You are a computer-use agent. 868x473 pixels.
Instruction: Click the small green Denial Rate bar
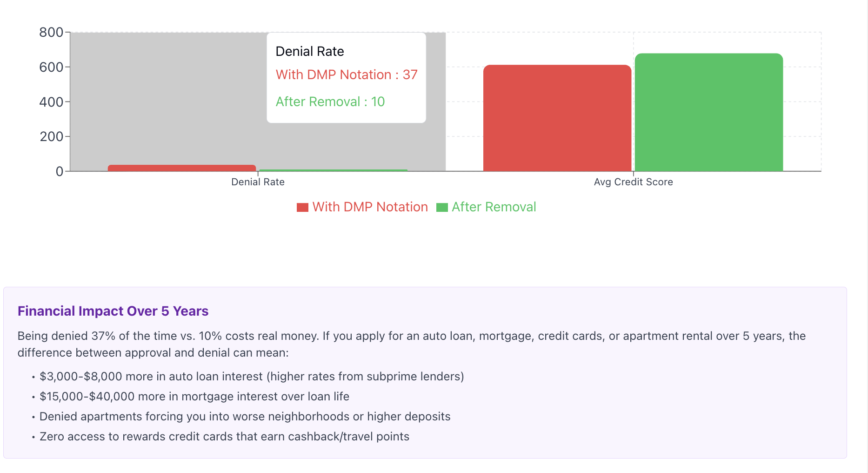(x=333, y=170)
